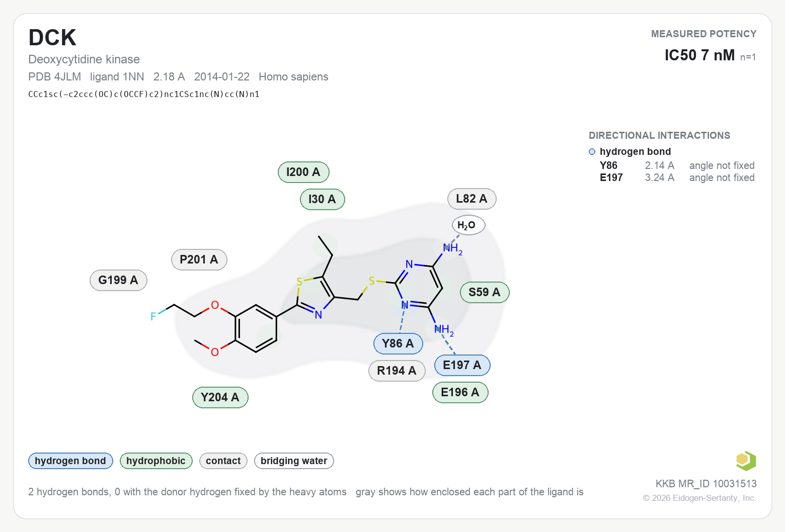The image size is (785, 532).
Task: Click the upper NH2 group near H2O
Action: tap(452, 248)
